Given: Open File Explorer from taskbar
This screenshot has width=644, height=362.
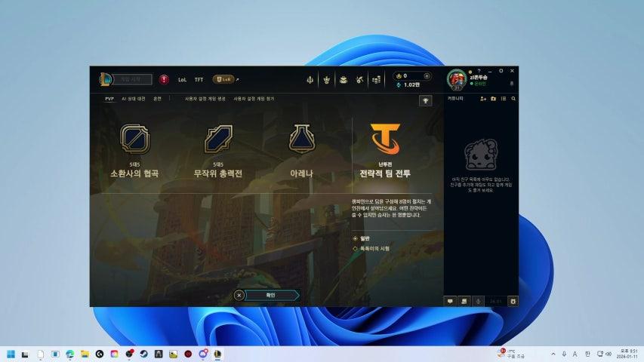Looking at the screenshot, I should pyautogui.click(x=85, y=354).
